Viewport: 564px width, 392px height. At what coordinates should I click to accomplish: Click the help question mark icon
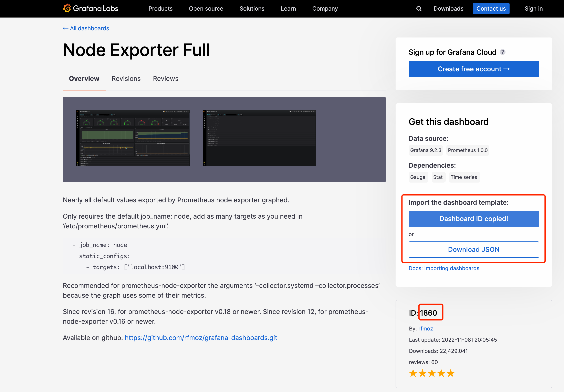pyautogui.click(x=503, y=52)
